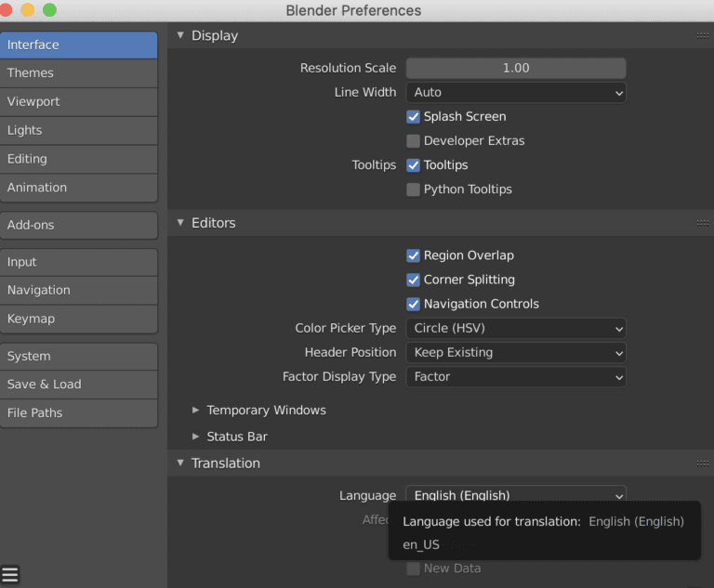Screen dimensions: 714x588
Task: Enable Python Tooltips
Action: pos(413,189)
